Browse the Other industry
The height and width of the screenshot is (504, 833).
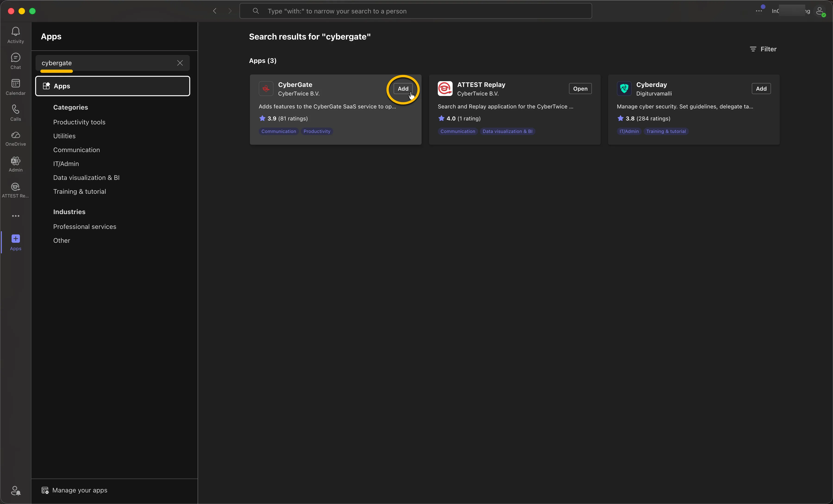62,240
